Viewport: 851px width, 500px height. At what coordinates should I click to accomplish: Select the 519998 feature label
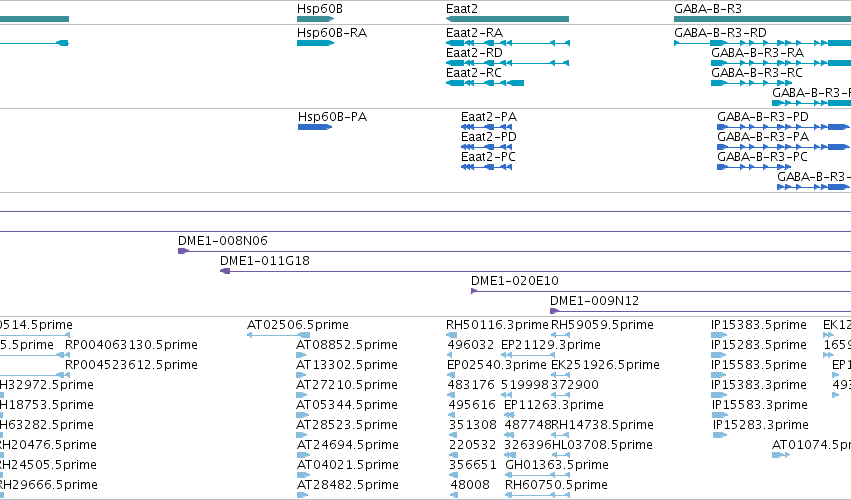pyautogui.click(x=525, y=385)
